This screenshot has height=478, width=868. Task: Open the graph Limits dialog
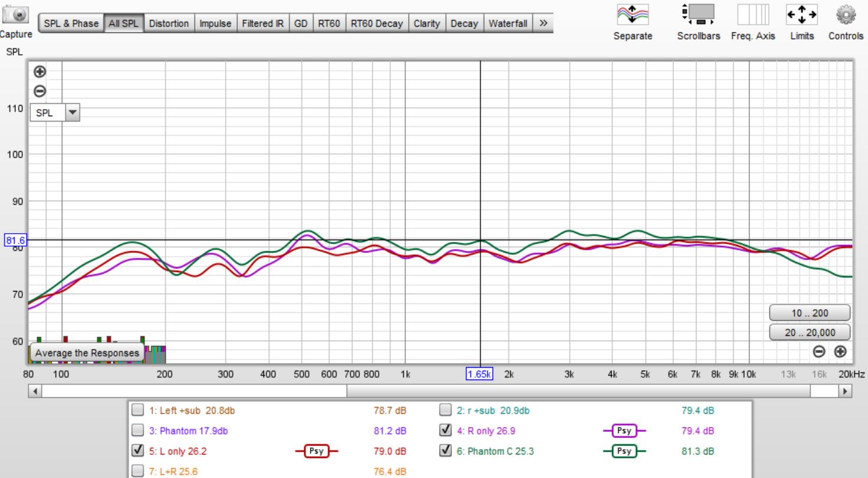click(x=801, y=14)
